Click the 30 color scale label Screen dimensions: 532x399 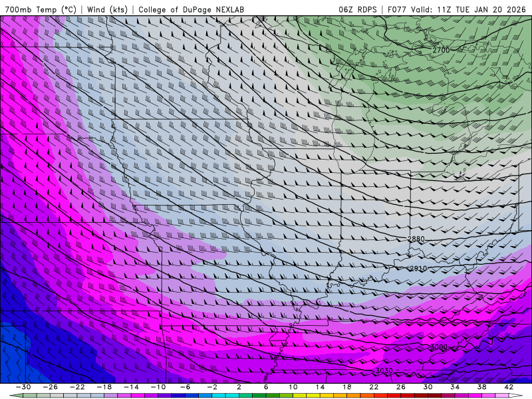428,387
